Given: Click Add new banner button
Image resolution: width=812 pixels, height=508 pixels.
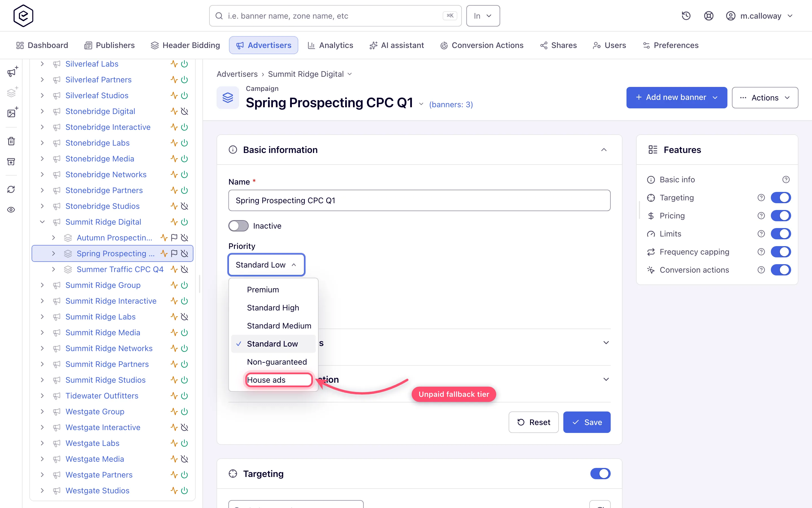Looking at the screenshot, I should (676, 98).
